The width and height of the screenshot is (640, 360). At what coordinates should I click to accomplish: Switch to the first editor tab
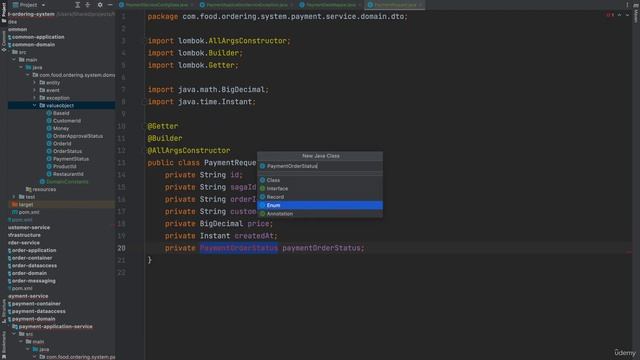[156, 5]
